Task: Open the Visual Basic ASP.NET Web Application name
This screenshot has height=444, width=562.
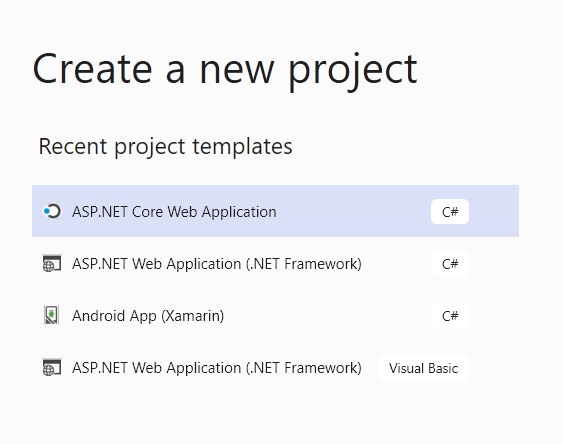Action: point(217,368)
